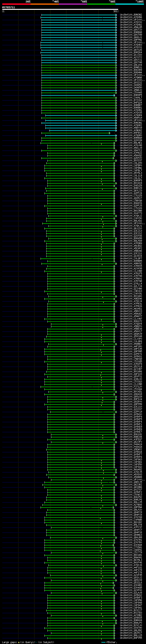Click the 'Large gaps:' legend label

(x=10, y=642)
